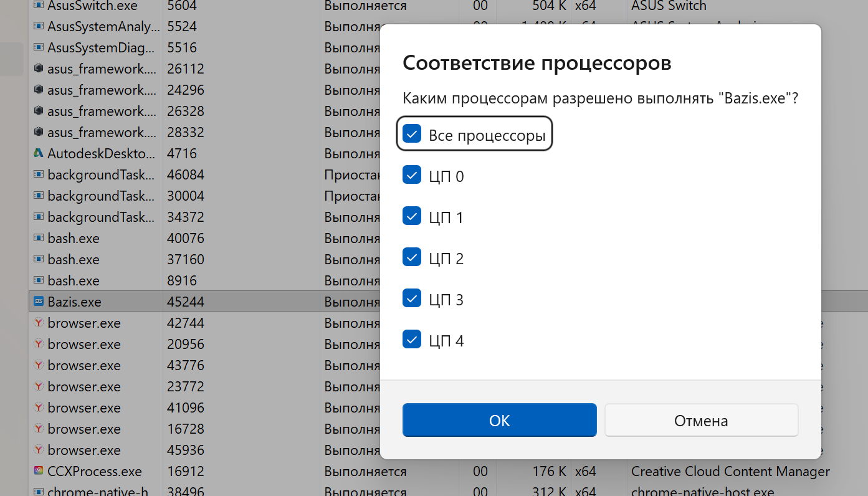The width and height of the screenshot is (868, 496).
Task: Uncheck the ЦП 2 checkbox
Action: coord(412,257)
